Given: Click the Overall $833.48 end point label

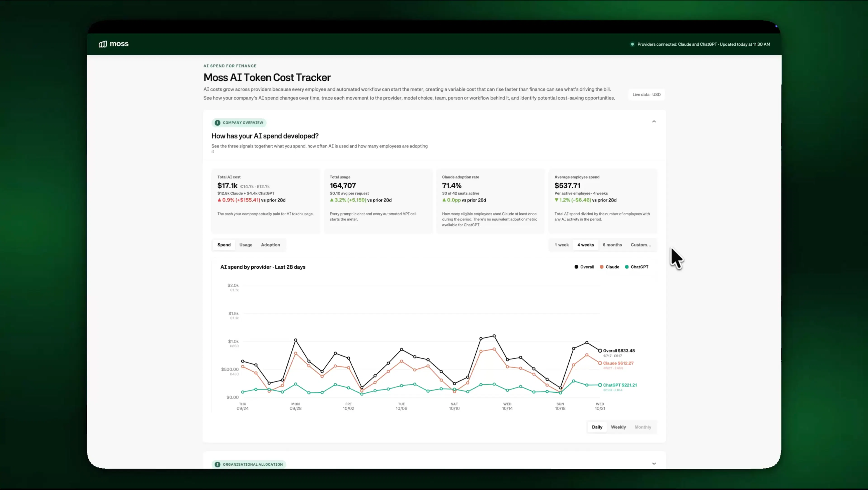Looking at the screenshot, I should (619, 351).
